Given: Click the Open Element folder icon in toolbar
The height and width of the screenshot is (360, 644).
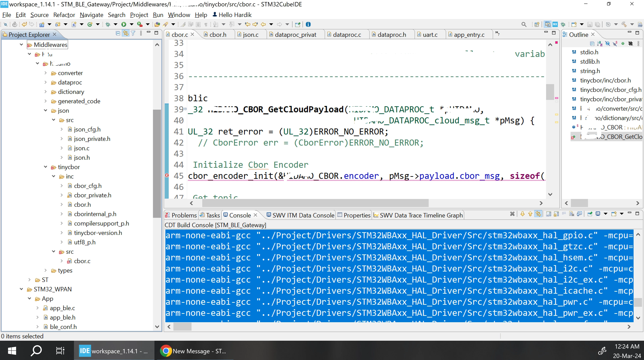Looking at the screenshot, I should coord(157,24).
